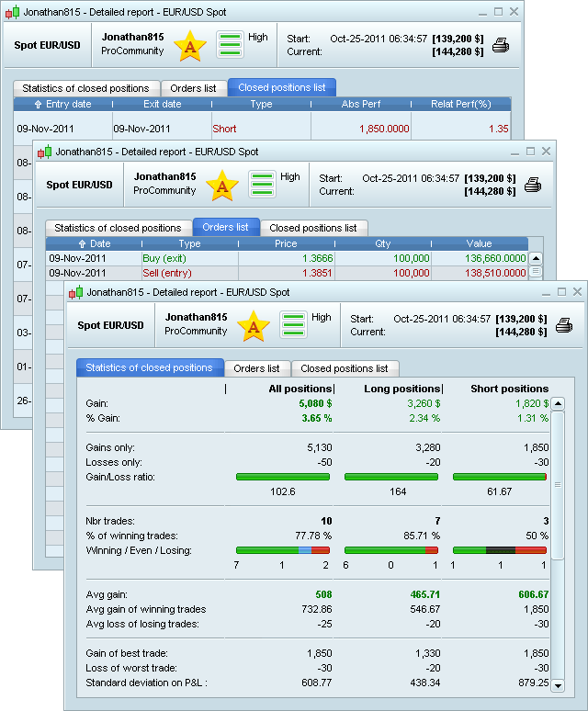588x711 pixels.
Task: Select the Orders list tab in the rearmost window
Action: (193, 88)
